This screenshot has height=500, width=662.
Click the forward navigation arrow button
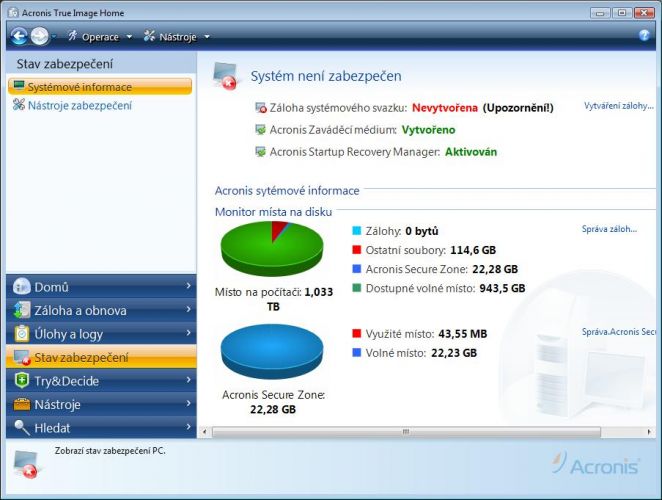pyautogui.click(x=40, y=36)
